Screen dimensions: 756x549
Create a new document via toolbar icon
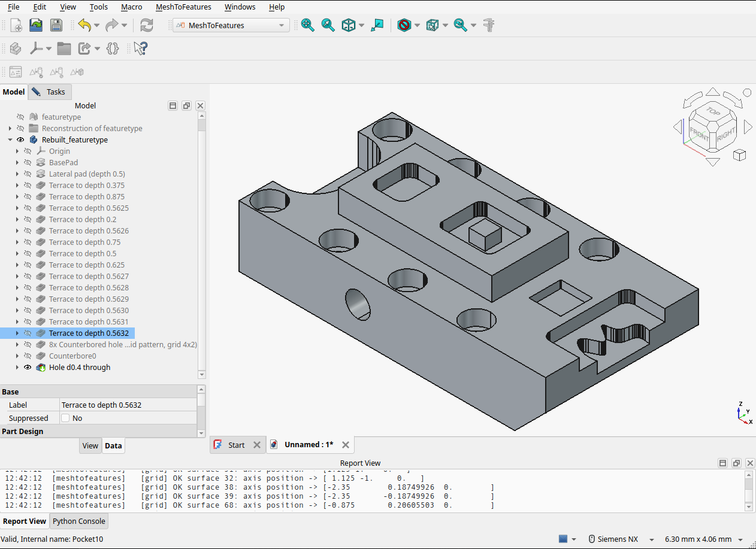pyautogui.click(x=16, y=25)
